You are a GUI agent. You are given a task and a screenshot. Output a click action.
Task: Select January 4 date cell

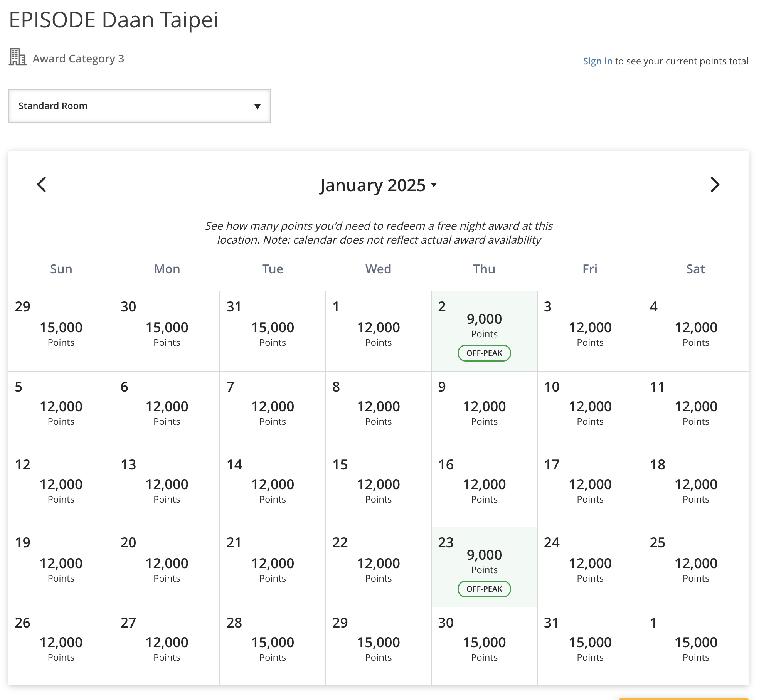[696, 331]
